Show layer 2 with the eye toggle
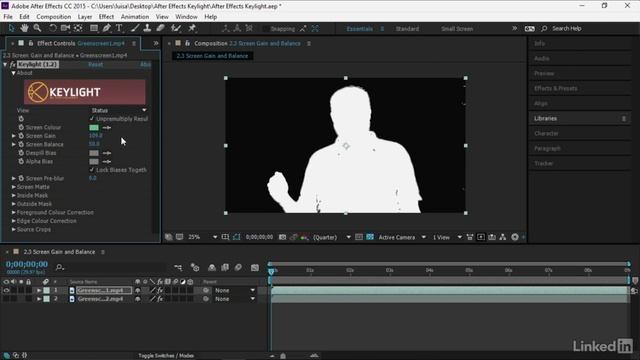The width and height of the screenshot is (640, 360). click(6, 299)
